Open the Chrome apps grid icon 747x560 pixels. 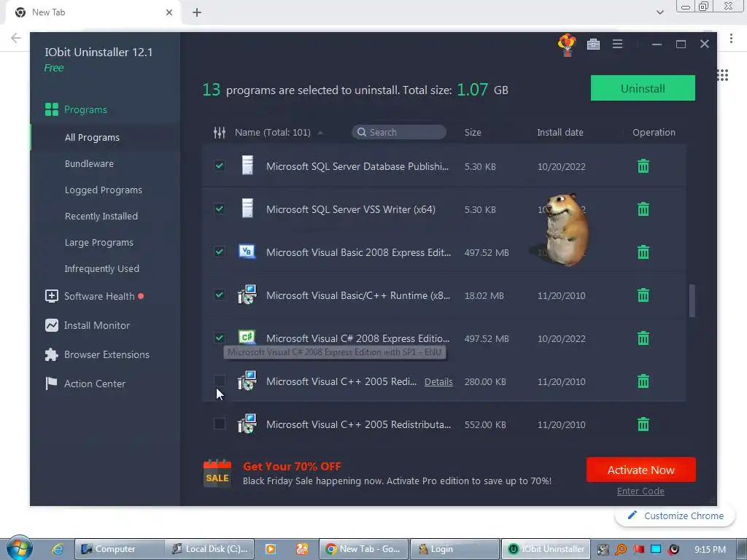[x=723, y=75]
